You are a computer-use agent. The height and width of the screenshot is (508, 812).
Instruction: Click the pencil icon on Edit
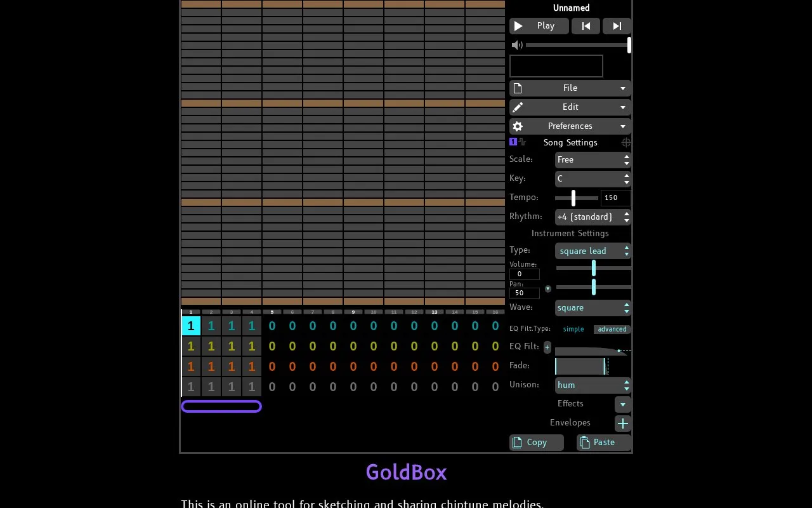(518, 107)
